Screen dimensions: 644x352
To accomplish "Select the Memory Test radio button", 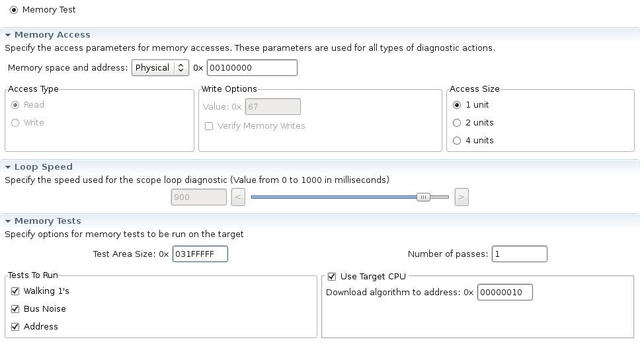I will point(14,10).
